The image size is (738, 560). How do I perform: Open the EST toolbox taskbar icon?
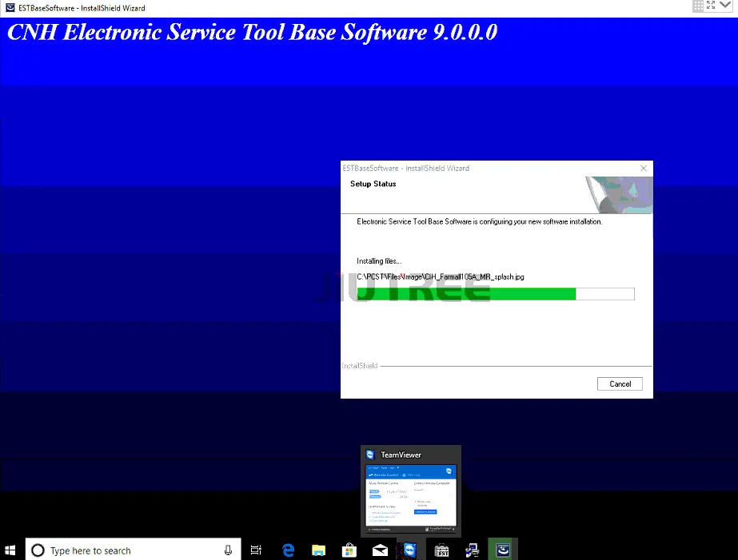[441, 550]
